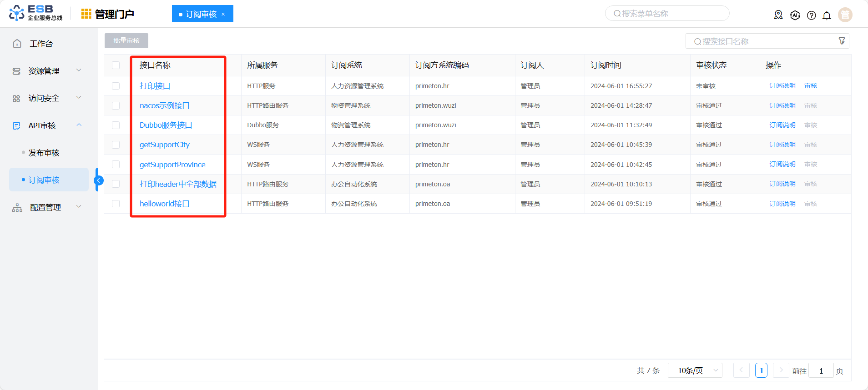Open the user avatar menu
Viewport: 868px width, 390px height.
pyautogui.click(x=845, y=15)
